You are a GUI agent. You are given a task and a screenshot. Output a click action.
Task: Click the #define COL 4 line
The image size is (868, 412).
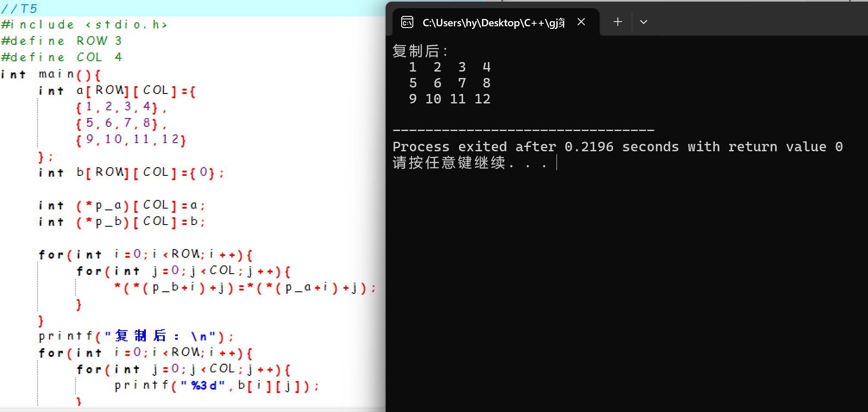point(61,57)
